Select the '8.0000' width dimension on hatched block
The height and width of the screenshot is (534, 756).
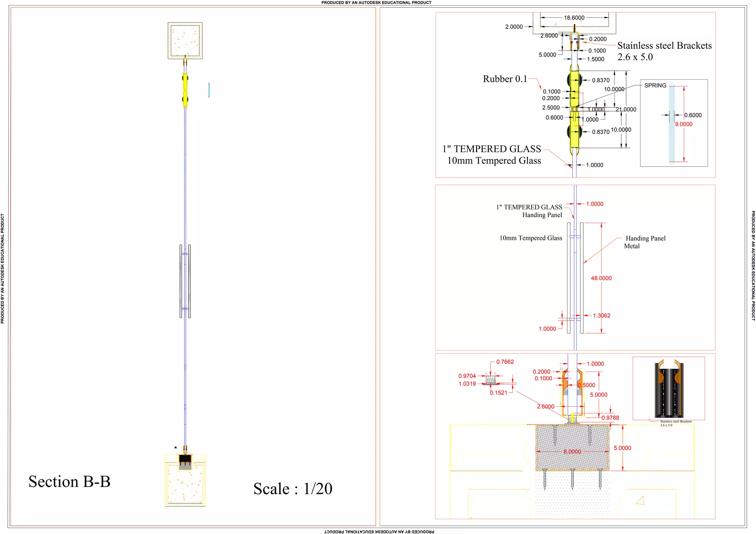[x=572, y=452]
